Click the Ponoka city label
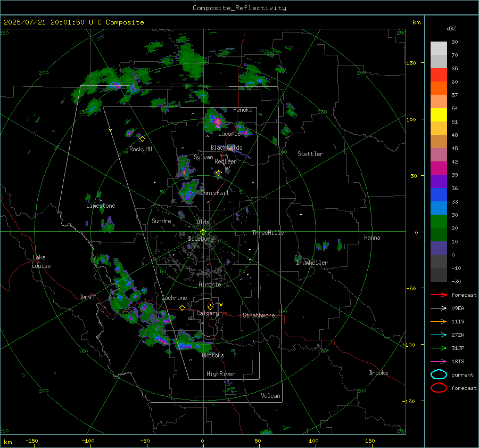The image size is (479, 448). coord(243,110)
